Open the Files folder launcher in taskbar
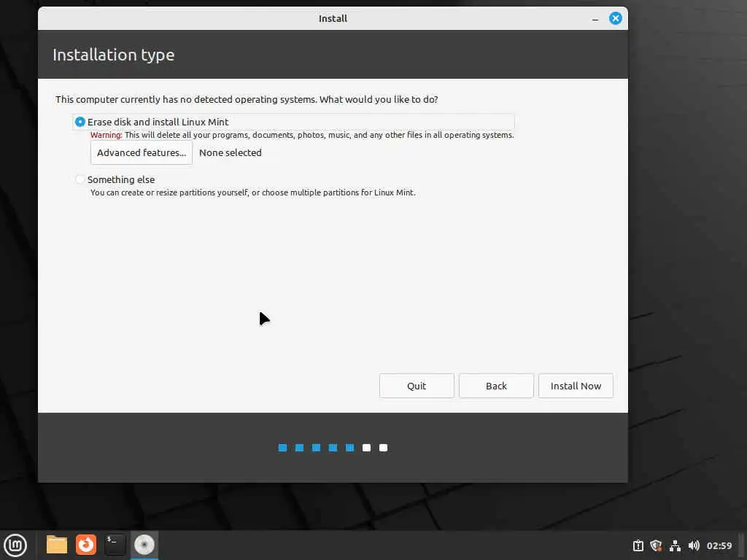This screenshot has height=560, width=747. point(57,545)
